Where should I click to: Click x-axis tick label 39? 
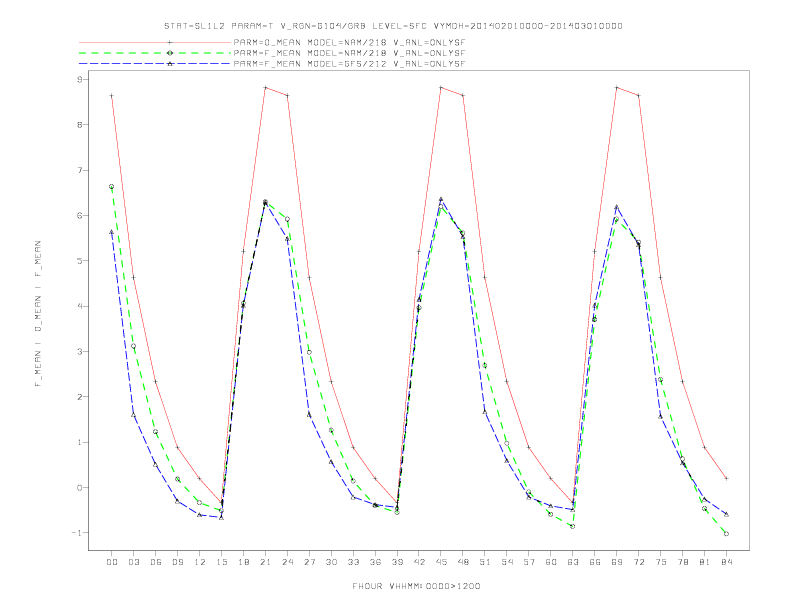tap(397, 562)
